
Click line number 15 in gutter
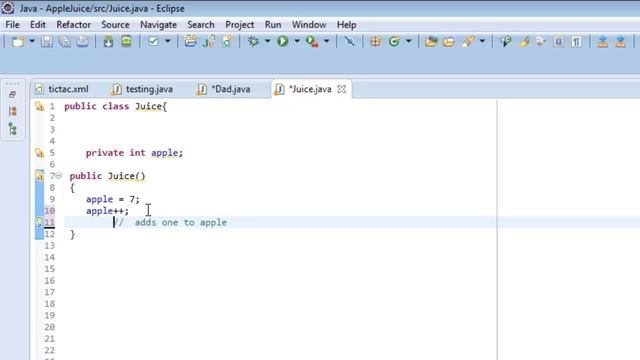pos(49,269)
